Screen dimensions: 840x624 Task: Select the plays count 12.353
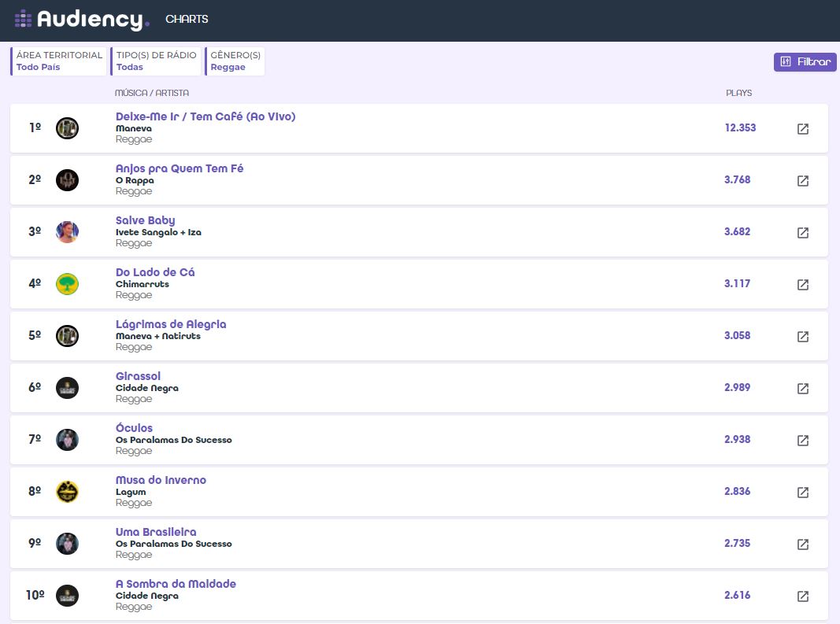(740, 128)
